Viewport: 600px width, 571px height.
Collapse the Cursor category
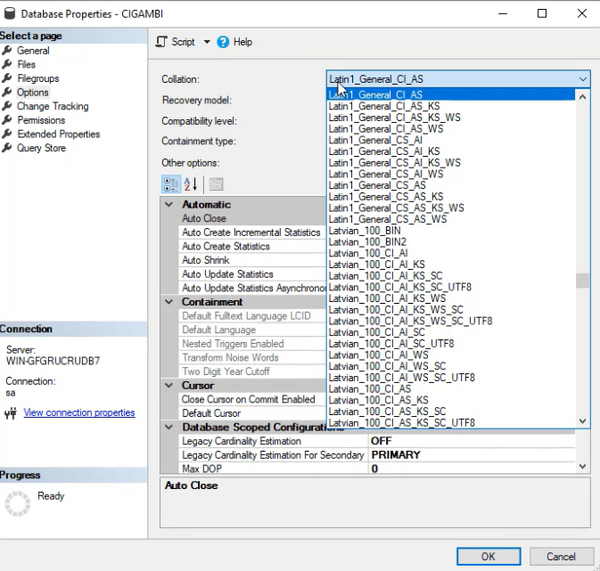click(169, 385)
